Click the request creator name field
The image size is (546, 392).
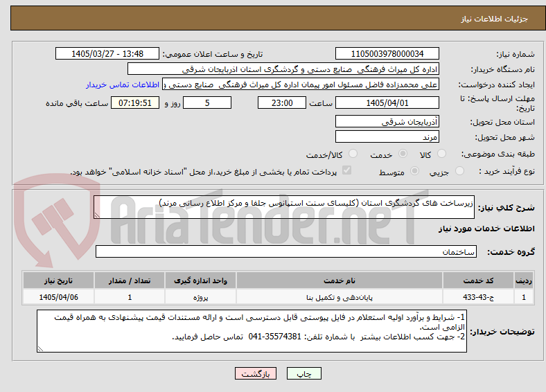point(301,84)
